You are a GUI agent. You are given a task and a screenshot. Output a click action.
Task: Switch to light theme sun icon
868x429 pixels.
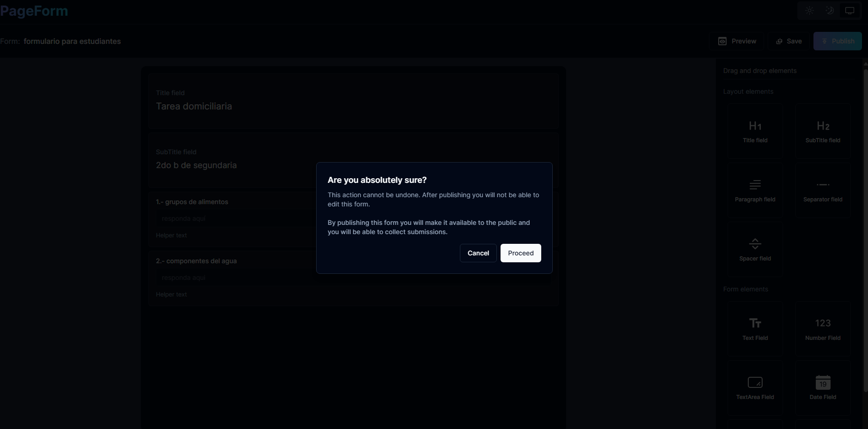click(x=810, y=11)
